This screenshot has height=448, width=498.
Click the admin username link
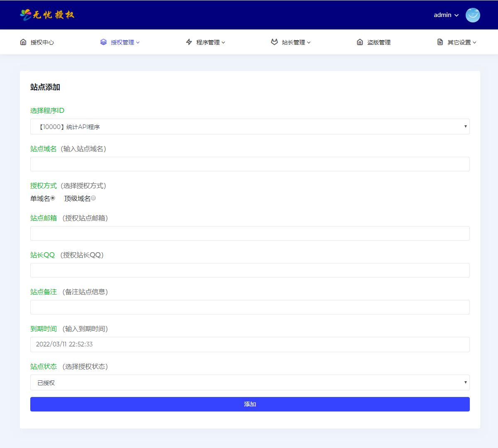(x=442, y=15)
